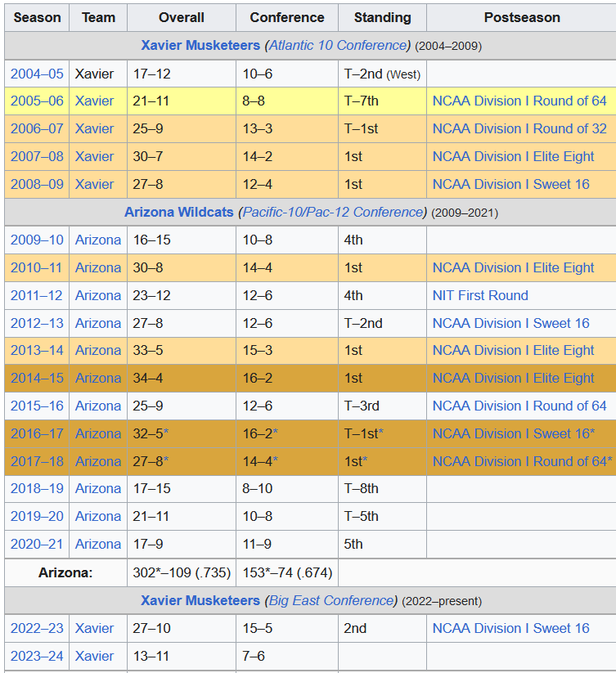Viewport: 616px width, 673px height.
Task: Open the Big East Conference link
Action: 331,600
